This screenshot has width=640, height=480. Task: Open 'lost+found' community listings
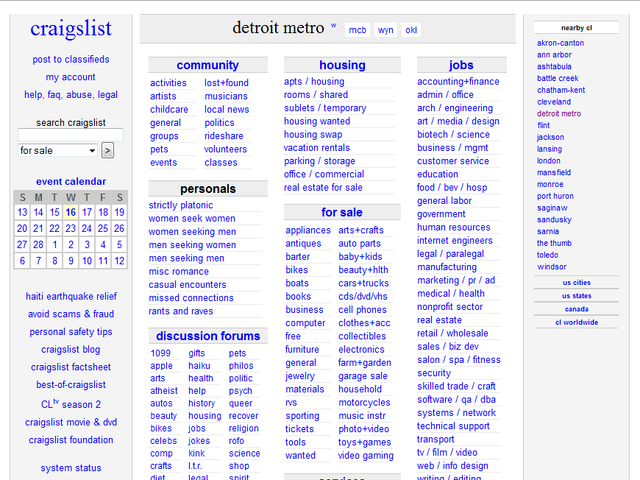[x=227, y=83]
